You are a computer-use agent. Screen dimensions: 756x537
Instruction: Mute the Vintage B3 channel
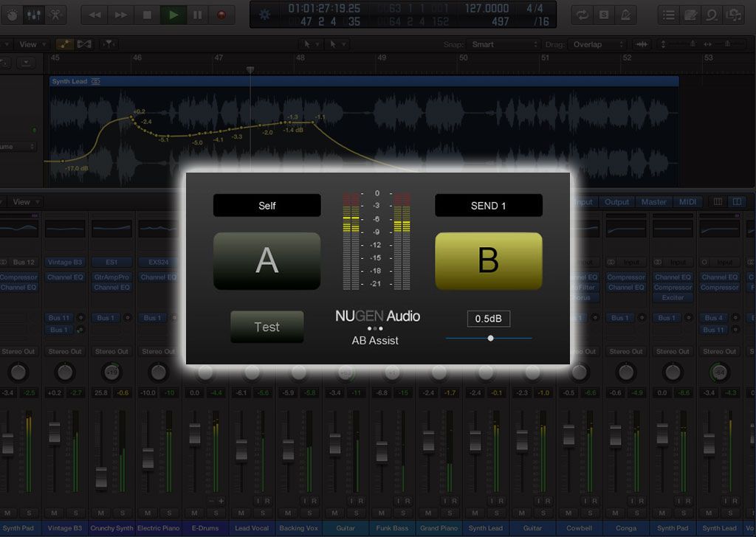[x=54, y=513]
